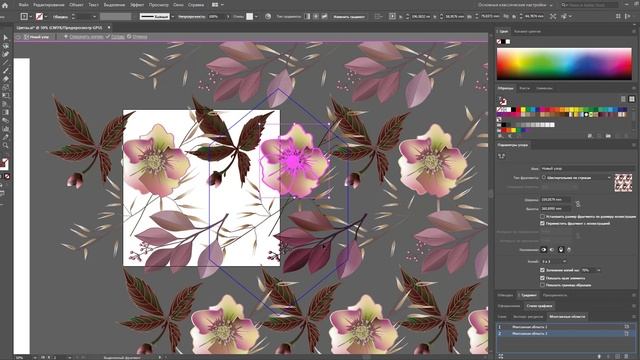Choose the top in front overlap icon
Image resolution: width=640 pixels, height=360 pixels.
pos(561,249)
